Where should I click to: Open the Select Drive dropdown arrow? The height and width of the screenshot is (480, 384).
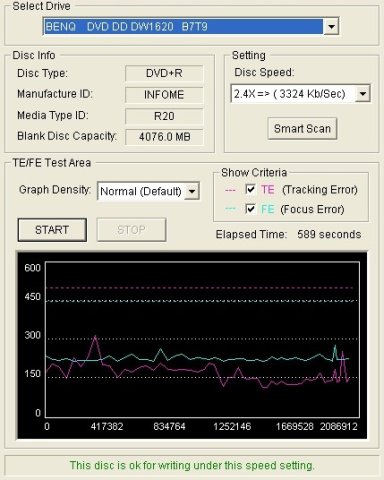331,26
